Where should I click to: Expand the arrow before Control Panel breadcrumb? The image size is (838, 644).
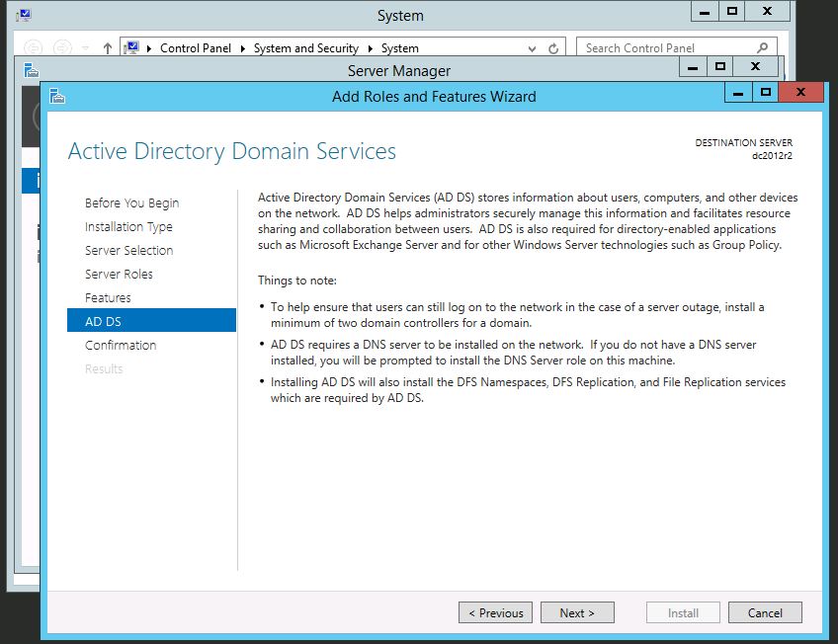tap(149, 48)
